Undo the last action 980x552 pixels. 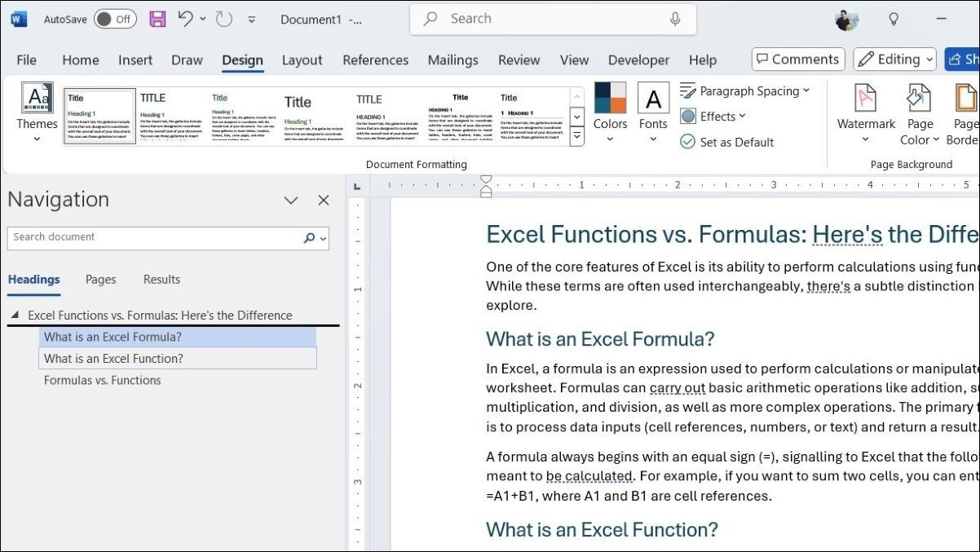[184, 19]
